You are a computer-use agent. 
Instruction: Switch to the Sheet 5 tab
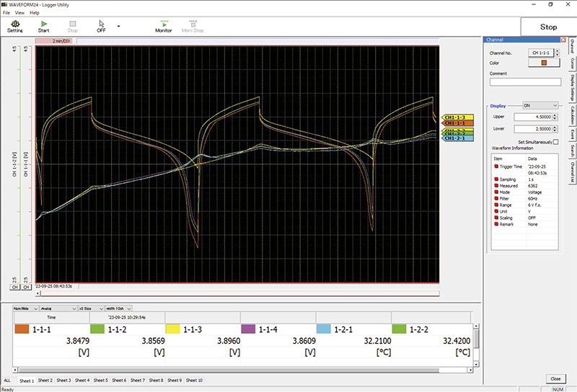click(100, 380)
